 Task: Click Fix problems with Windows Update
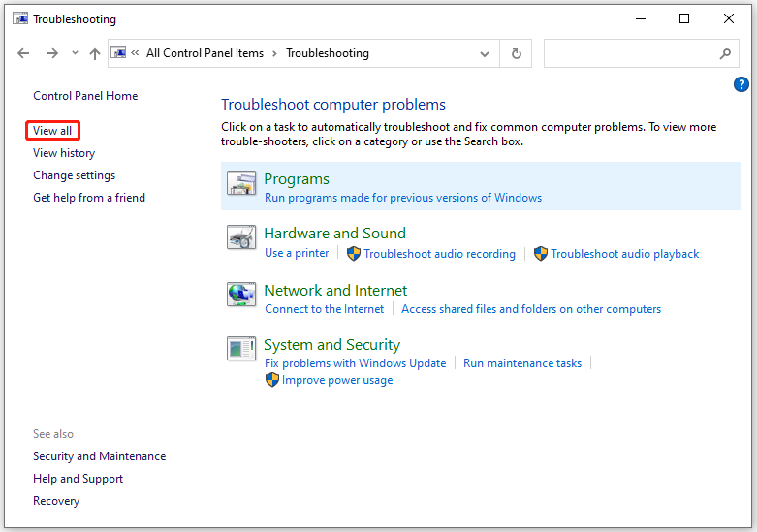click(x=356, y=363)
